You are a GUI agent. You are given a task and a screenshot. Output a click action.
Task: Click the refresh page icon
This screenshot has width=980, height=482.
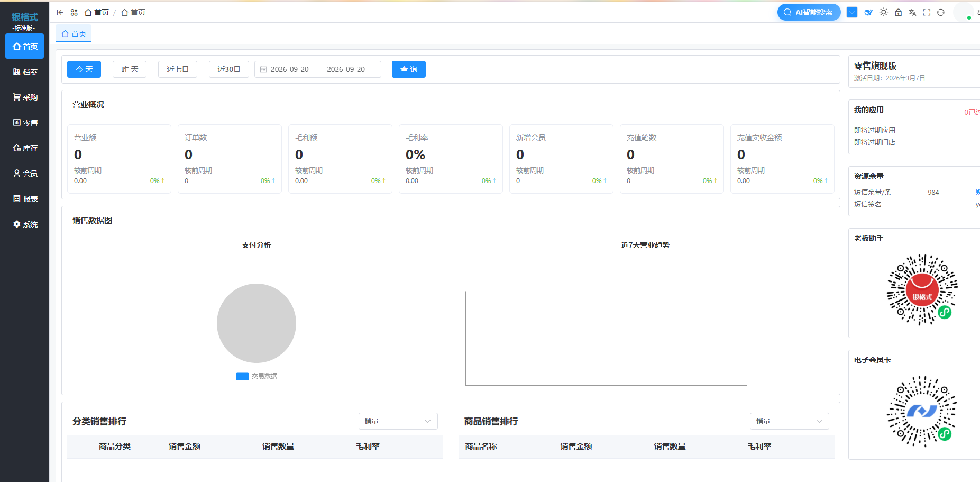pyautogui.click(x=941, y=12)
